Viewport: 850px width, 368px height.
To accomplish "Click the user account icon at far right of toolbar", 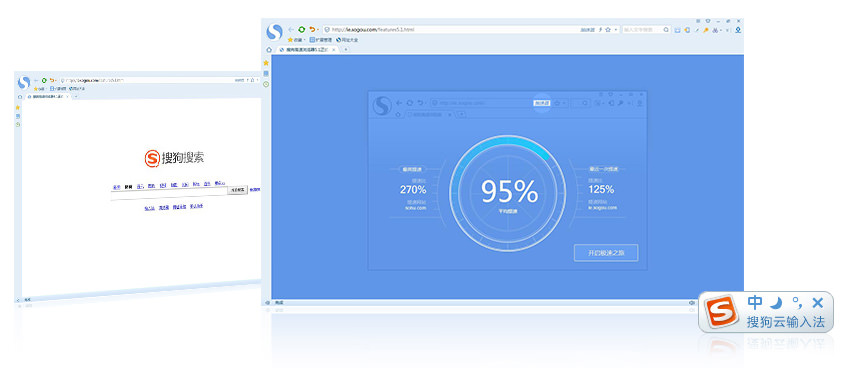I will (738, 30).
